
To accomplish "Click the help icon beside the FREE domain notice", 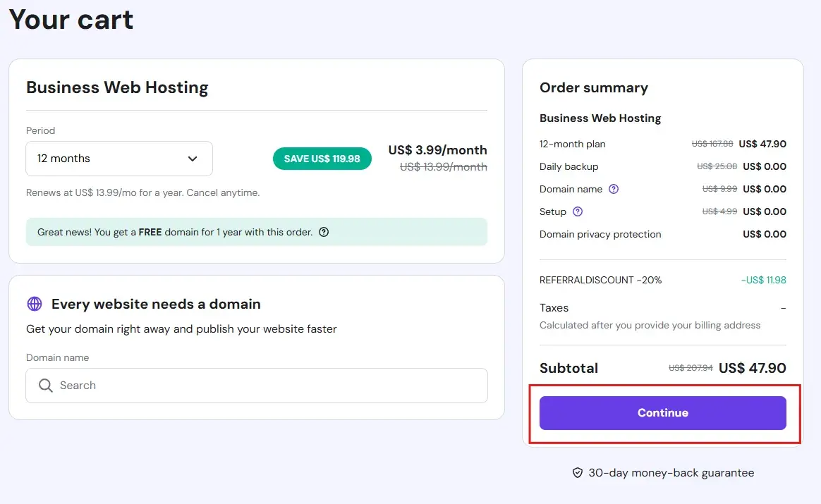I will (324, 232).
